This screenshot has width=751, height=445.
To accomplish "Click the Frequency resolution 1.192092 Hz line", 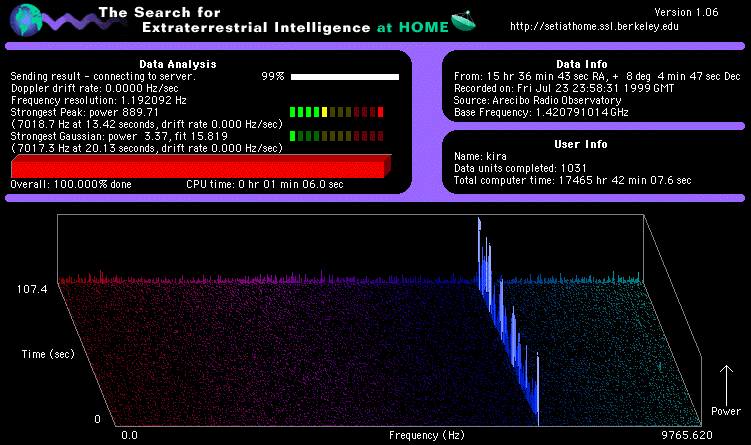I will tap(99, 100).
